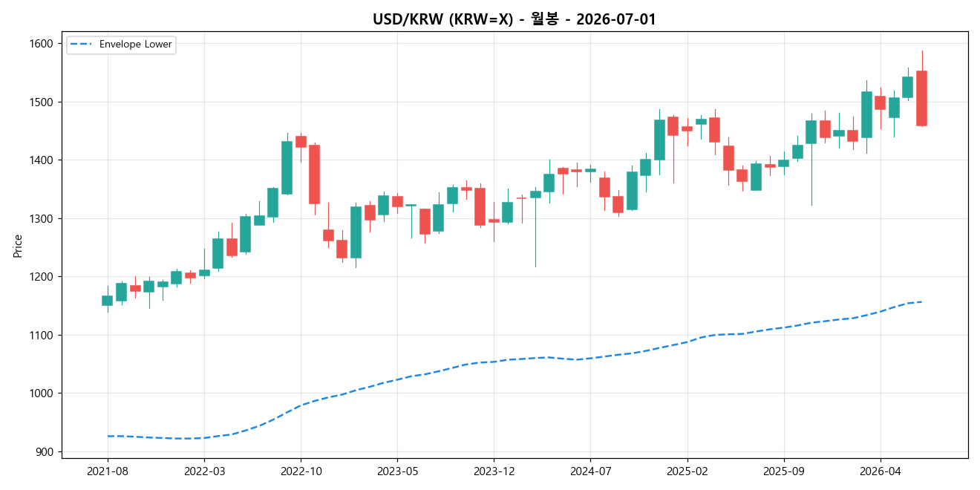The height and width of the screenshot is (490, 980).
Task: Click the Price y-axis label
Action: pyautogui.click(x=18, y=246)
